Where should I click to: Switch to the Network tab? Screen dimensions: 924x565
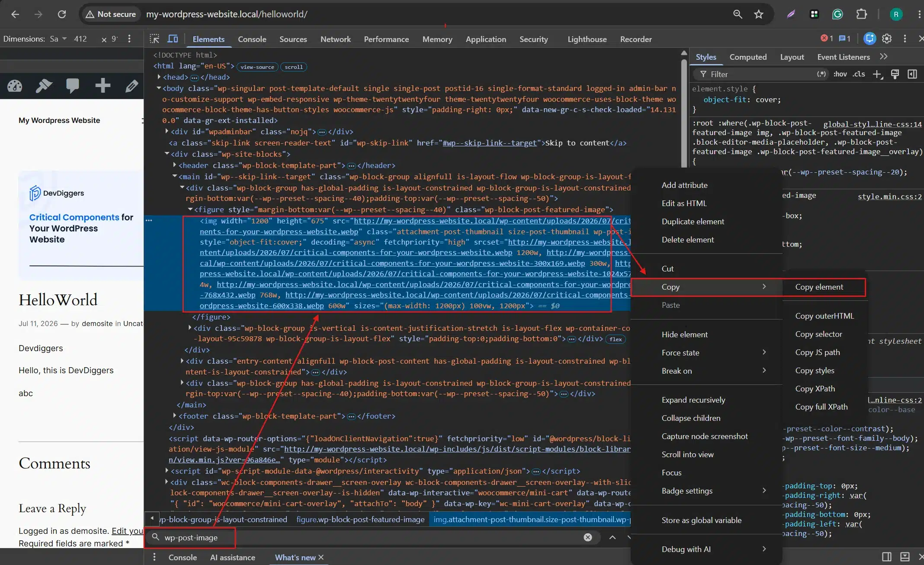click(335, 39)
